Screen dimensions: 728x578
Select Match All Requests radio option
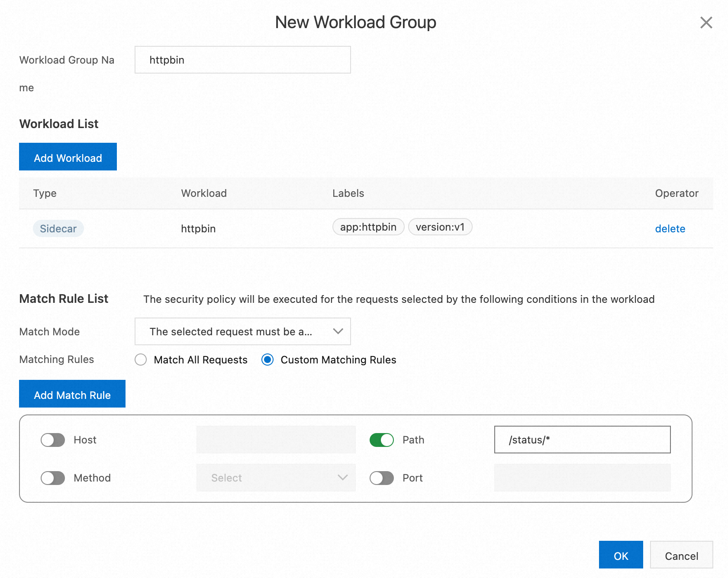[141, 360]
